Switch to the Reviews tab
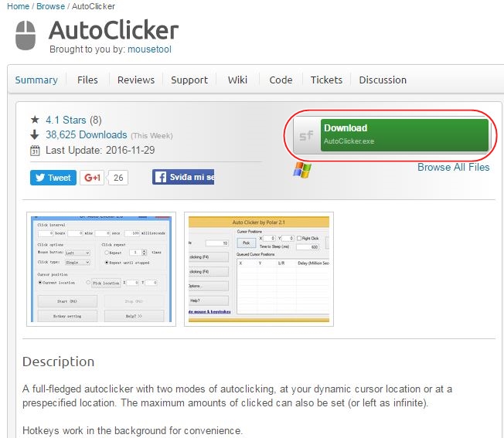The height and width of the screenshot is (438, 504). [x=136, y=80]
